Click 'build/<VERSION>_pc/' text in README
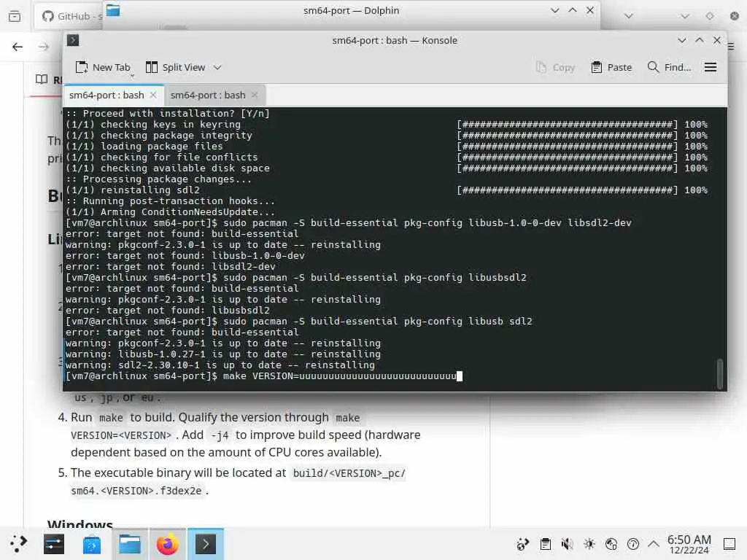The height and width of the screenshot is (560, 747). pos(349,473)
